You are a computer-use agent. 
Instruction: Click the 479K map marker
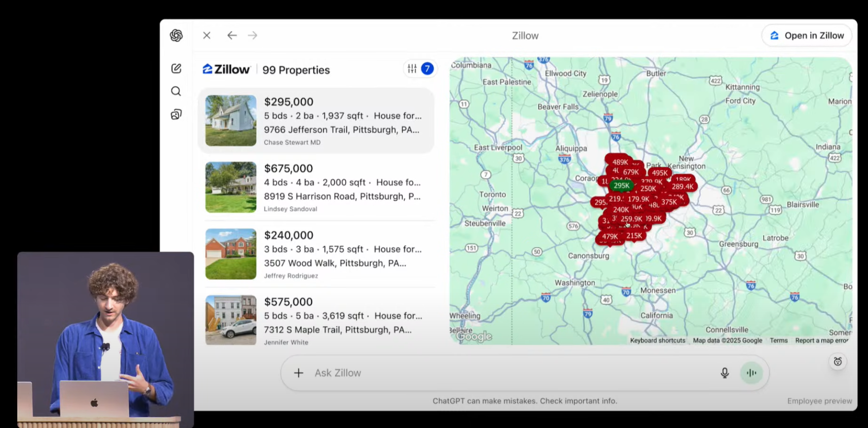610,236
